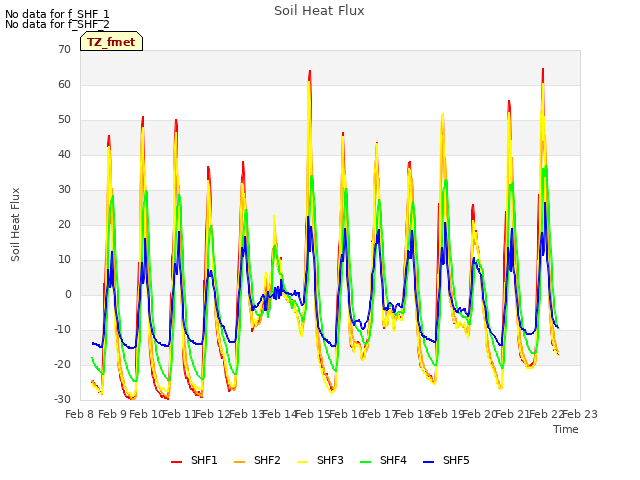Click the -30 y-axis tick label
This screenshot has height=480, width=640.
click(x=63, y=400)
